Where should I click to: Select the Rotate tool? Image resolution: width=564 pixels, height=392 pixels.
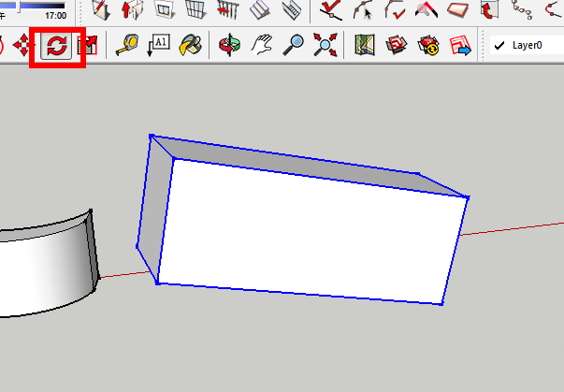click(57, 45)
